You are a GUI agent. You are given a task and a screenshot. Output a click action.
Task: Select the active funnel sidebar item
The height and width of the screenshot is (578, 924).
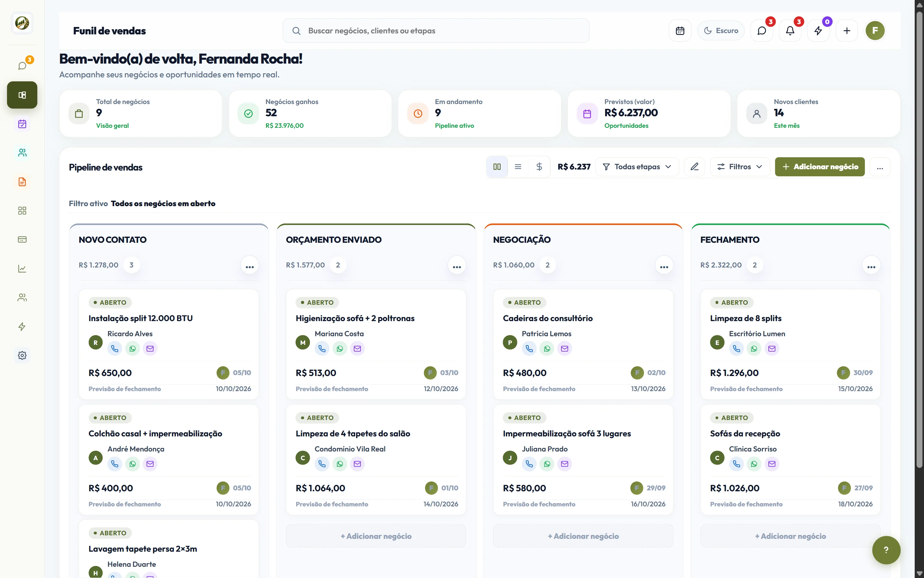[22, 95]
